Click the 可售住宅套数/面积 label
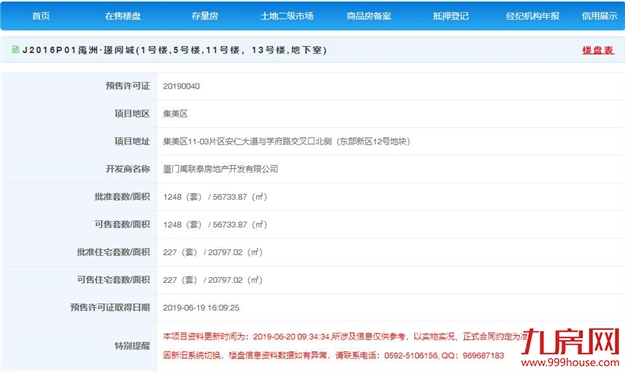Screen dimensions: 625x372 [113, 280]
